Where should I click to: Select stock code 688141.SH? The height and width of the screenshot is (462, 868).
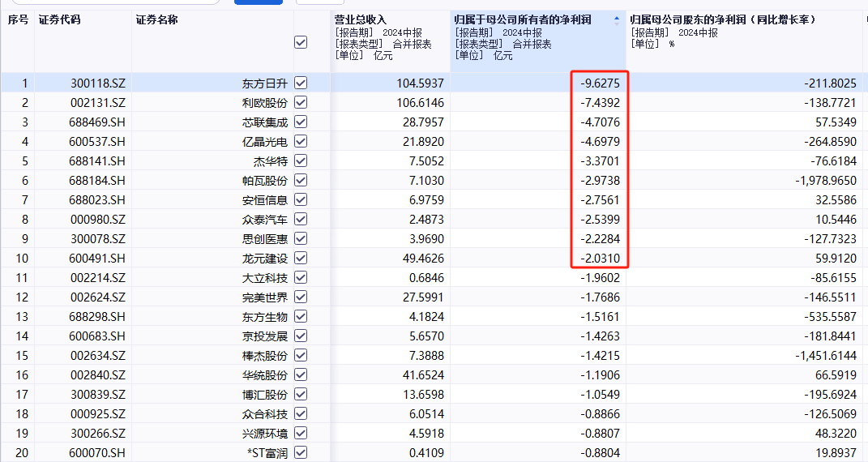point(97,161)
